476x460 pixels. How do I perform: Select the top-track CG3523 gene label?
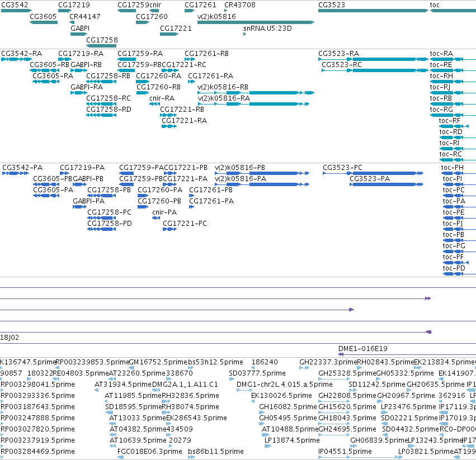tap(332, 5)
